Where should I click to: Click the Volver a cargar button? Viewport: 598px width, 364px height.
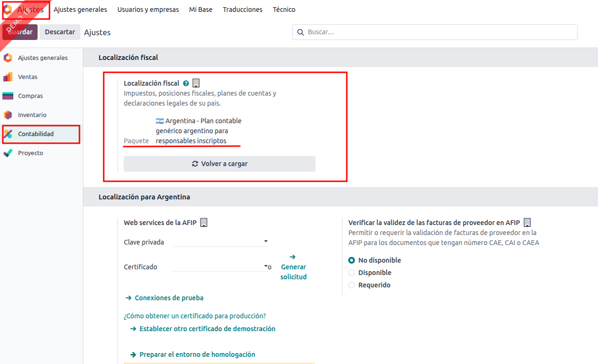[219, 164]
